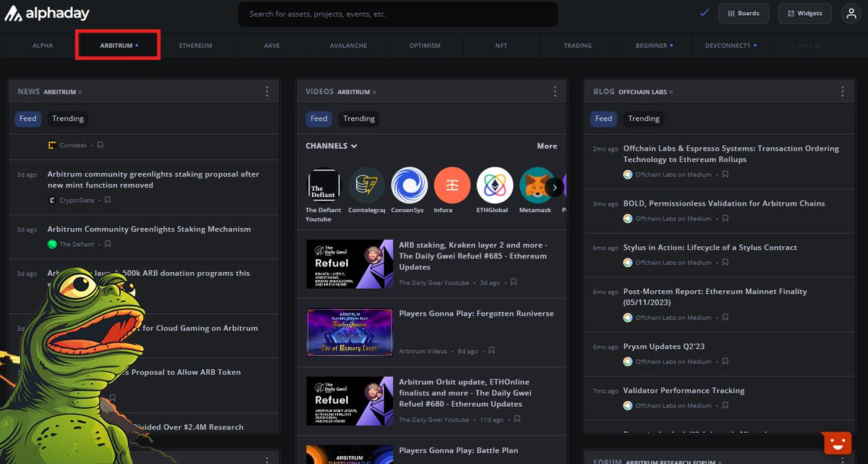Viewport: 868px width, 464px height.
Task: Switch to the NFT board tab
Action: click(501, 46)
